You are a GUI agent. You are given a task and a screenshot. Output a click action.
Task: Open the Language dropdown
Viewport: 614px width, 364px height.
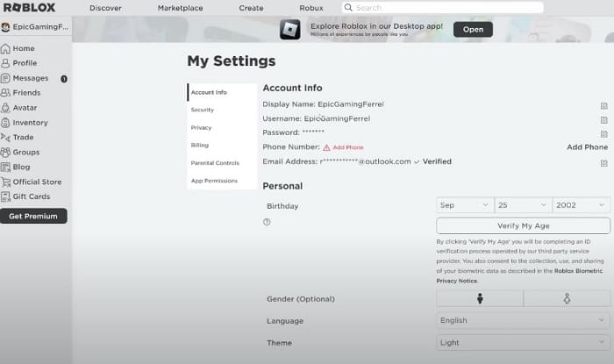coord(523,320)
